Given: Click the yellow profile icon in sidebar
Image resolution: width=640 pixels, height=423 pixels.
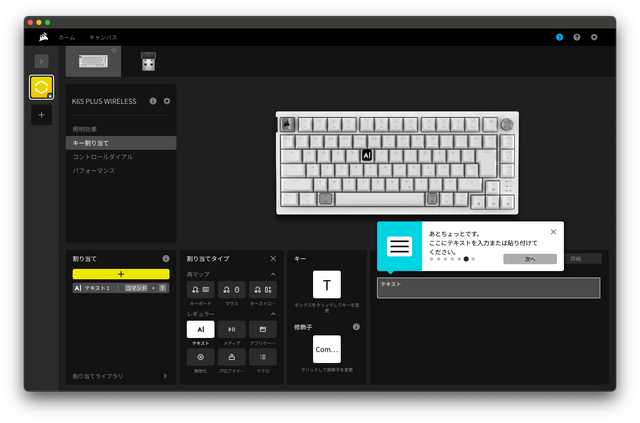Looking at the screenshot, I should [x=41, y=87].
